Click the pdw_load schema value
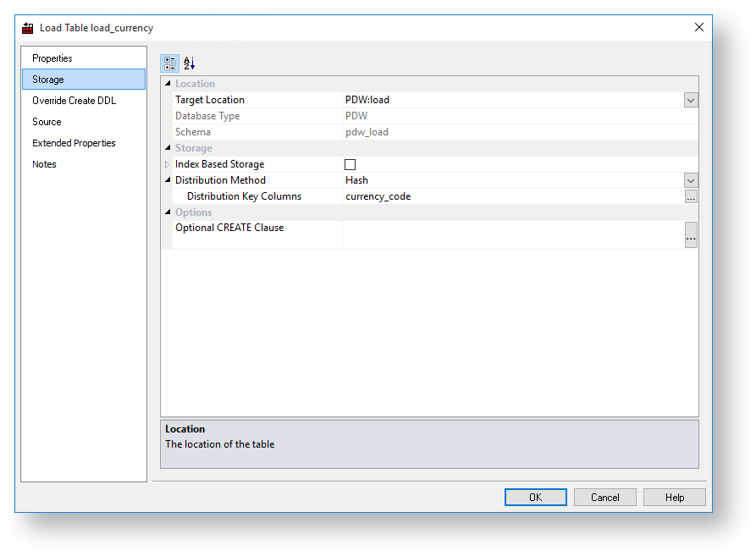 [x=367, y=132]
